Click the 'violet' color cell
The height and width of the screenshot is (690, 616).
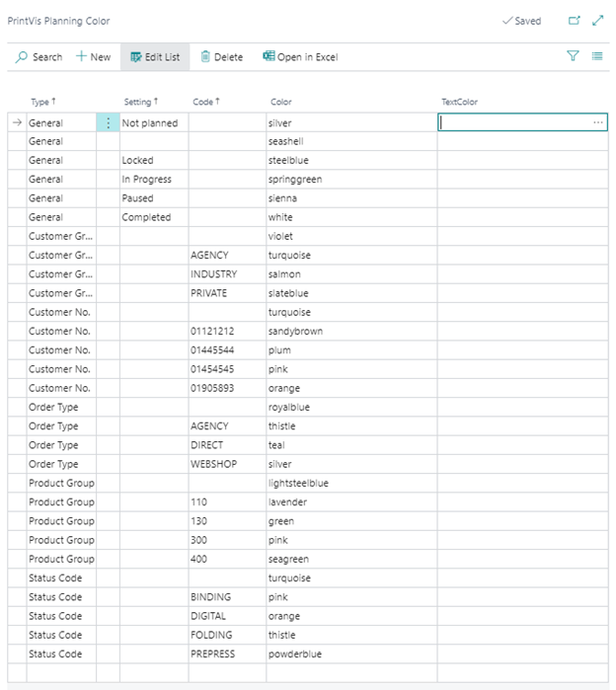(351, 236)
